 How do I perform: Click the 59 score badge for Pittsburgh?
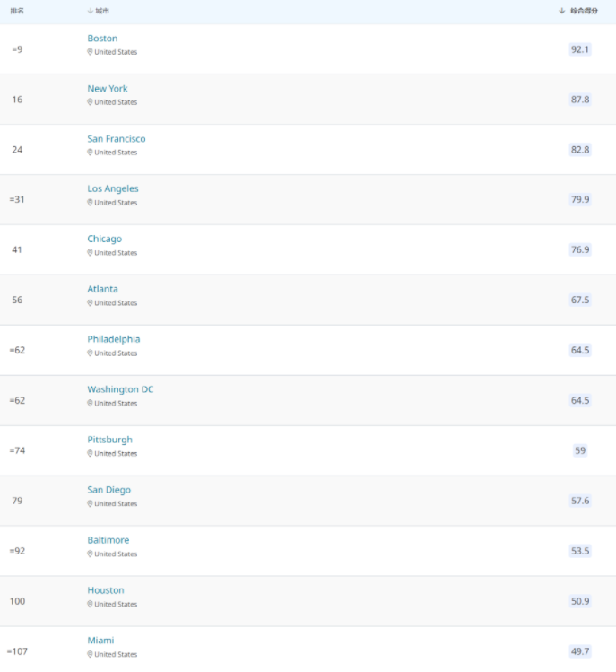580,451
